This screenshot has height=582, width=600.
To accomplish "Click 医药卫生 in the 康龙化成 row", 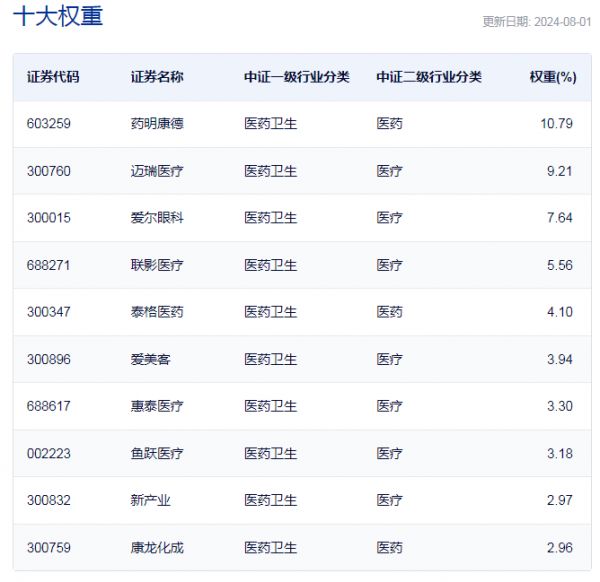I will click(271, 548).
